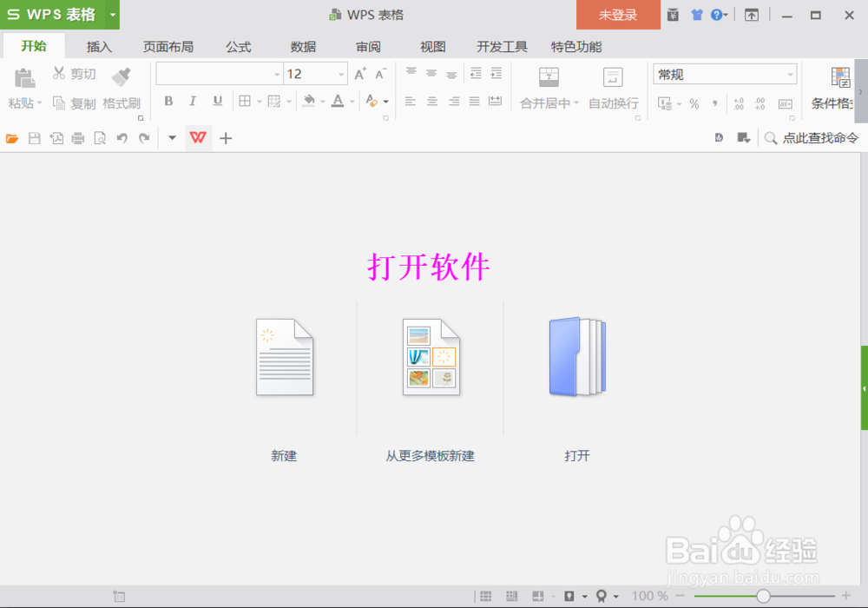Click the 未登录 login button
The width and height of the screenshot is (868, 608).
pyautogui.click(x=618, y=15)
